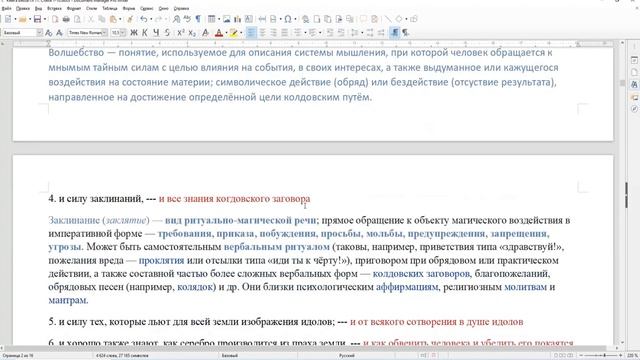
Task: Expand the highlighting color dropdown arrow
Action: [x=241, y=33]
